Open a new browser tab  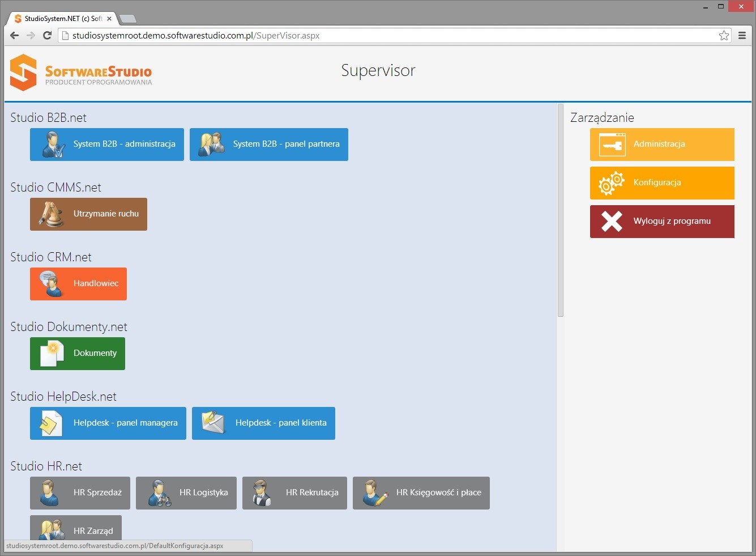tap(129, 19)
